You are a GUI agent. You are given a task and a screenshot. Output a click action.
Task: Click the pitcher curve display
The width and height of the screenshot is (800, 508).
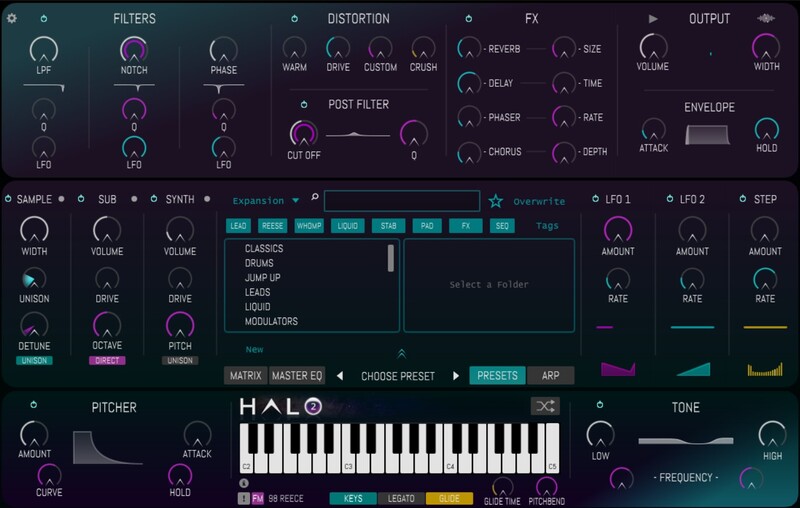(108, 447)
